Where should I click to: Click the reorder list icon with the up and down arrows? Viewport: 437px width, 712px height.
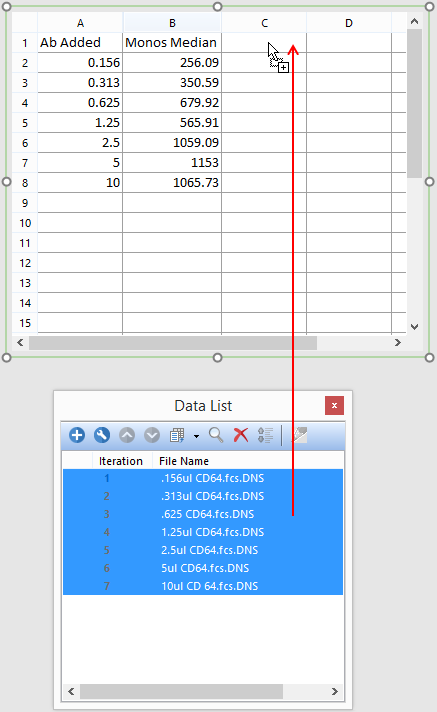point(266,435)
